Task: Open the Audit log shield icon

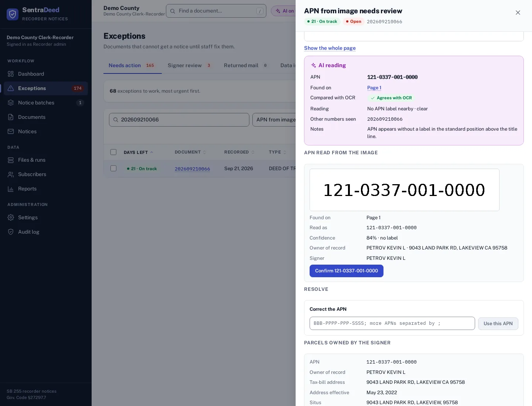Action: pyautogui.click(x=11, y=232)
